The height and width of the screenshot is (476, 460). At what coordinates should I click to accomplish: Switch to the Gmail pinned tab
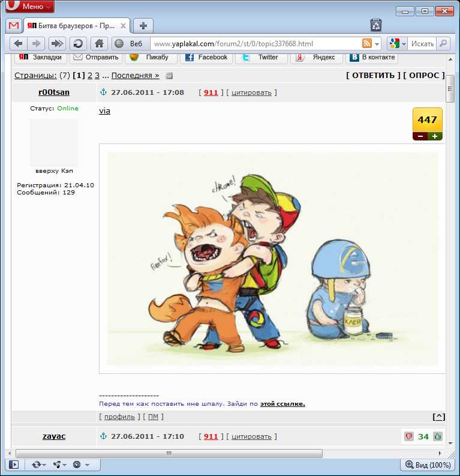coord(14,26)
